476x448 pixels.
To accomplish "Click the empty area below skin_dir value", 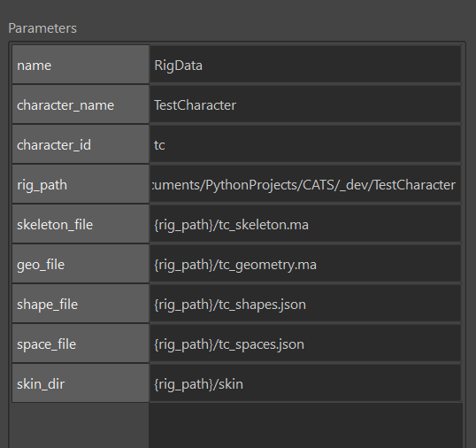I will pos(305,425).
